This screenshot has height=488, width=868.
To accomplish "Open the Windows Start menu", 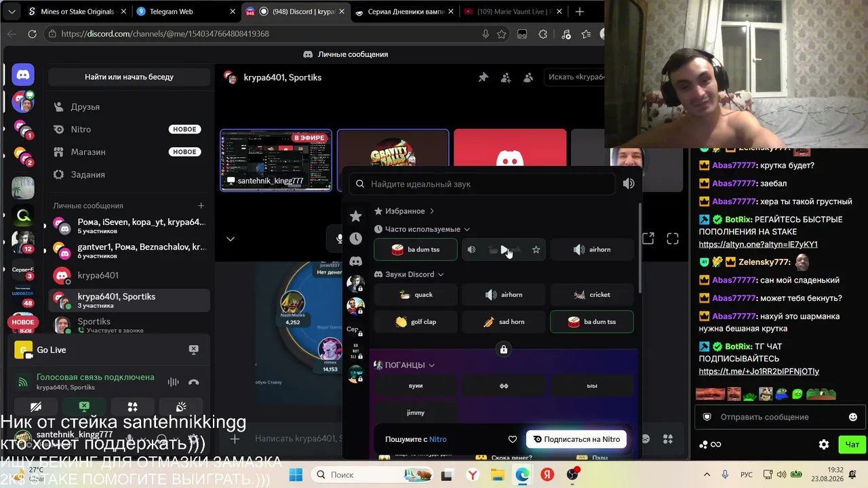I will (x=296, y=474).
